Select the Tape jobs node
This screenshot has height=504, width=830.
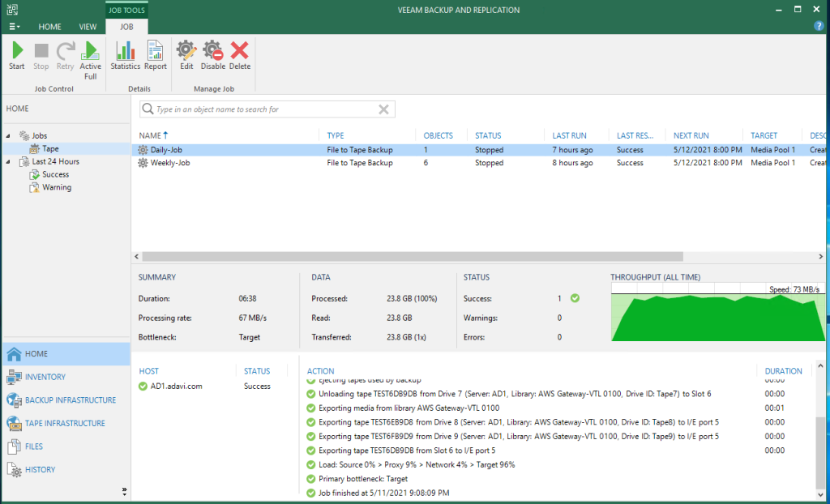coord(50,149)
